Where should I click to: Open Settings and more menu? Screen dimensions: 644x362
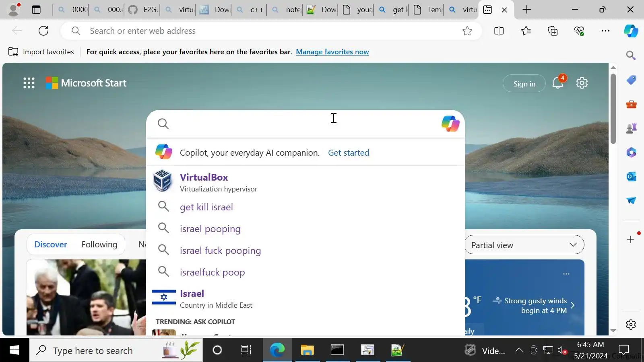tap(605, 31)
